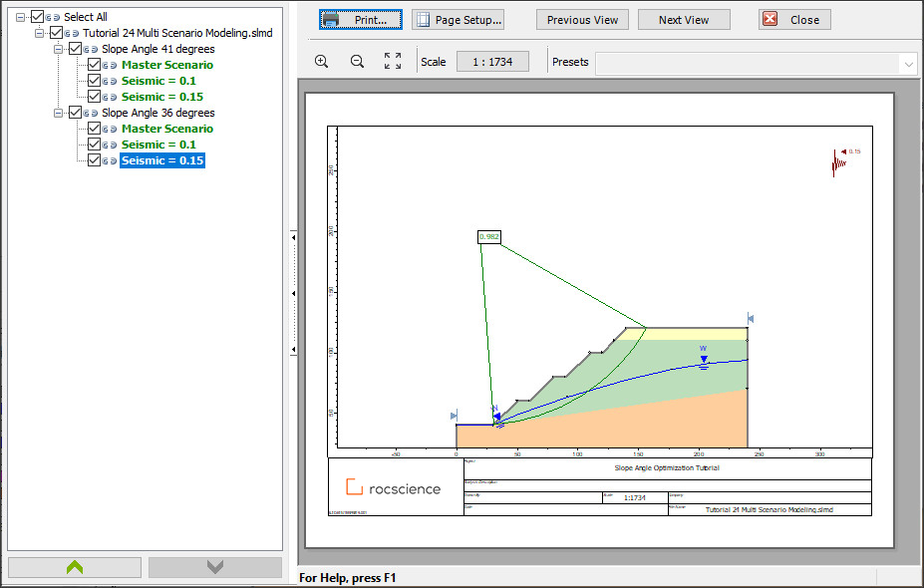The width and height of the screenshot is (924, 588).
Task: Click the file icon beside Tutorial 24
Action: [72, 34]
